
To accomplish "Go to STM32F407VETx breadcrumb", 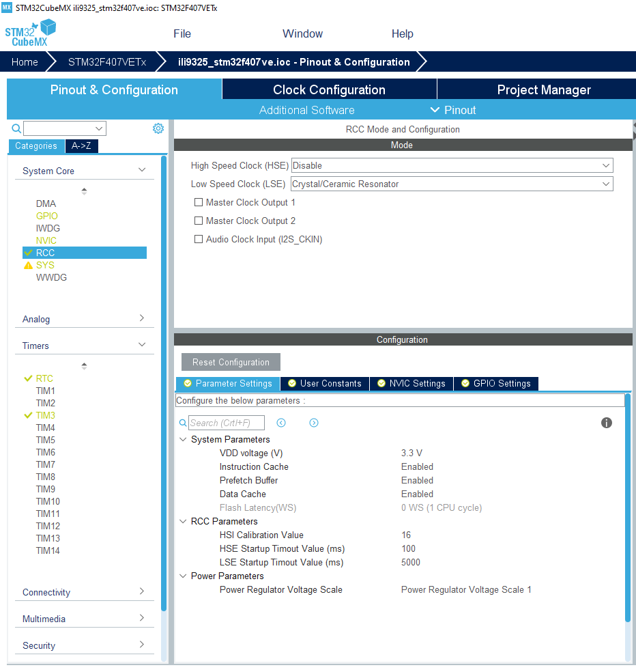I will (107, 62).
